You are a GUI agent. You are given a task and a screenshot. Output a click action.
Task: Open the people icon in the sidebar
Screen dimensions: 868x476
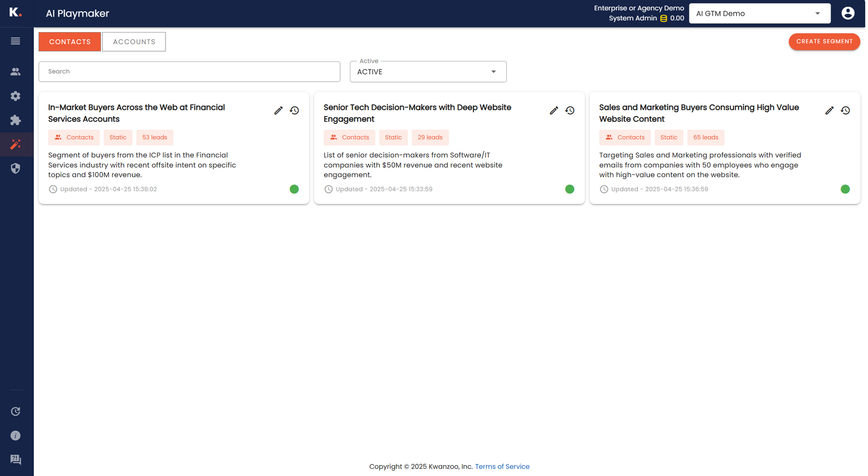(15, 72)
